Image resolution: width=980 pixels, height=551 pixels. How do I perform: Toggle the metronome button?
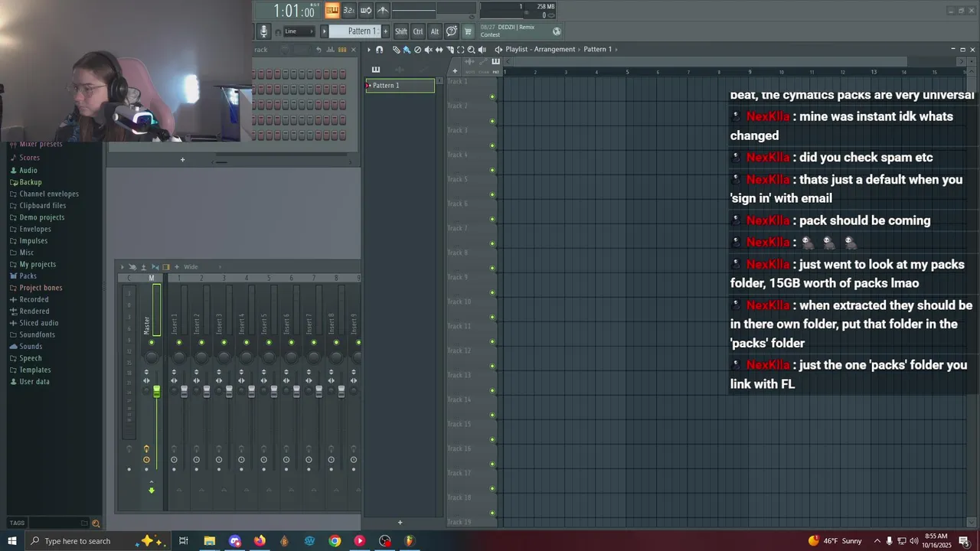tap(383, 10)
